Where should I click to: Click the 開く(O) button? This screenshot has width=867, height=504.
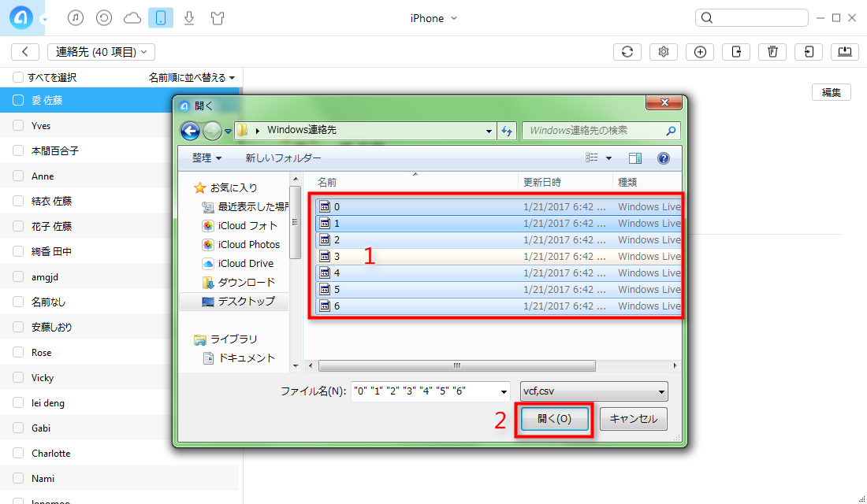(555, 419)
